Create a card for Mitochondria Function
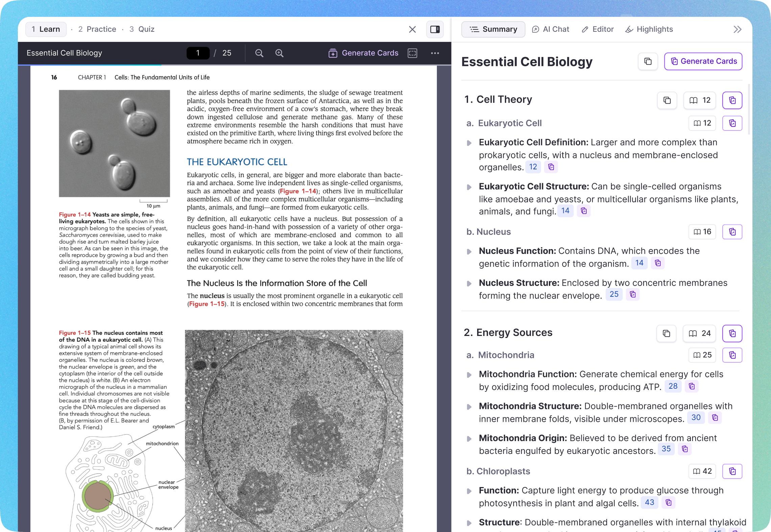This screenshot has width=771, height=532. tap(692, 386)
